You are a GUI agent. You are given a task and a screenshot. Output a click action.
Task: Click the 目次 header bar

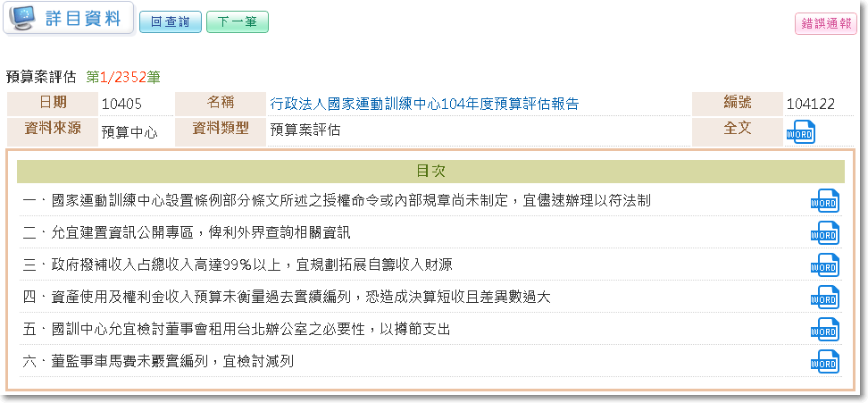pyautogui.click(x=430, y=171)
